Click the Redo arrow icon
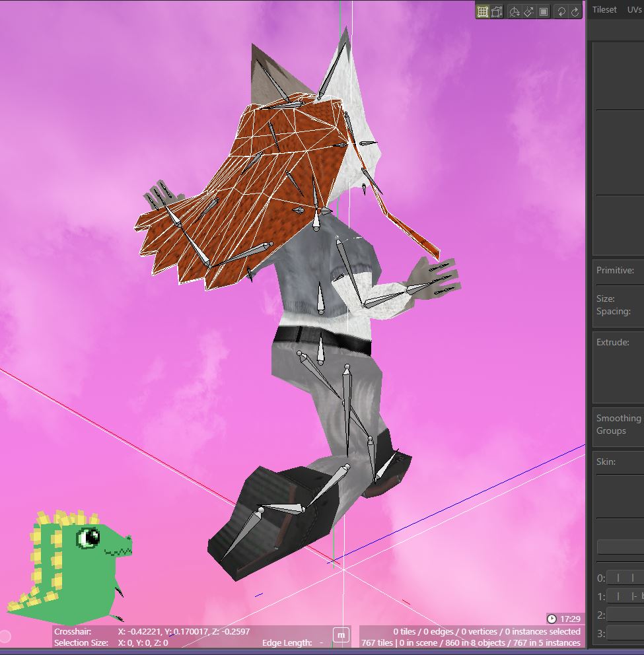The width and height of the screenshot is (644, 655). pyautogui.click(x=575, y=11)
